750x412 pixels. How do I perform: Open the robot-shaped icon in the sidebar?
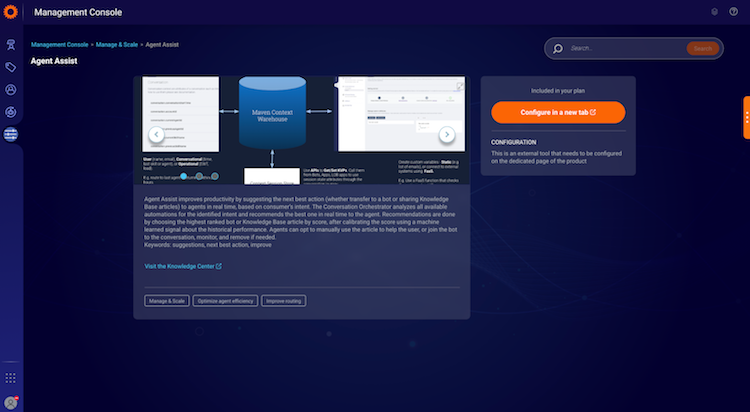[x=11, y=45]
